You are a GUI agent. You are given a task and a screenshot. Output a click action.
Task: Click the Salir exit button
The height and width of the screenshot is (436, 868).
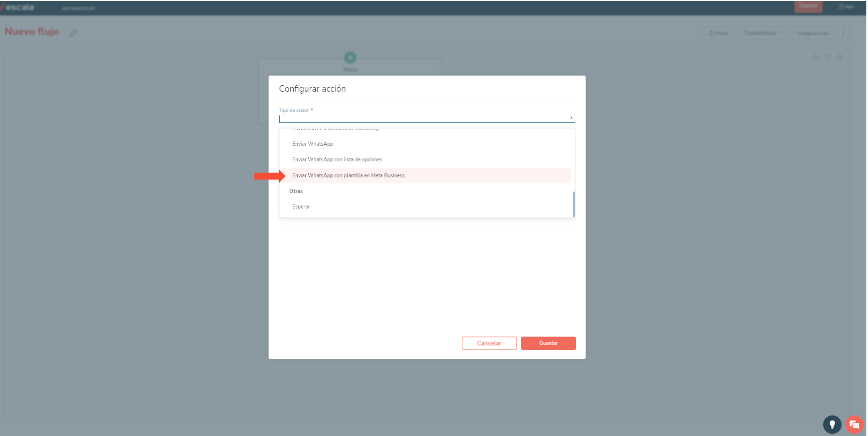pos(847,6)
